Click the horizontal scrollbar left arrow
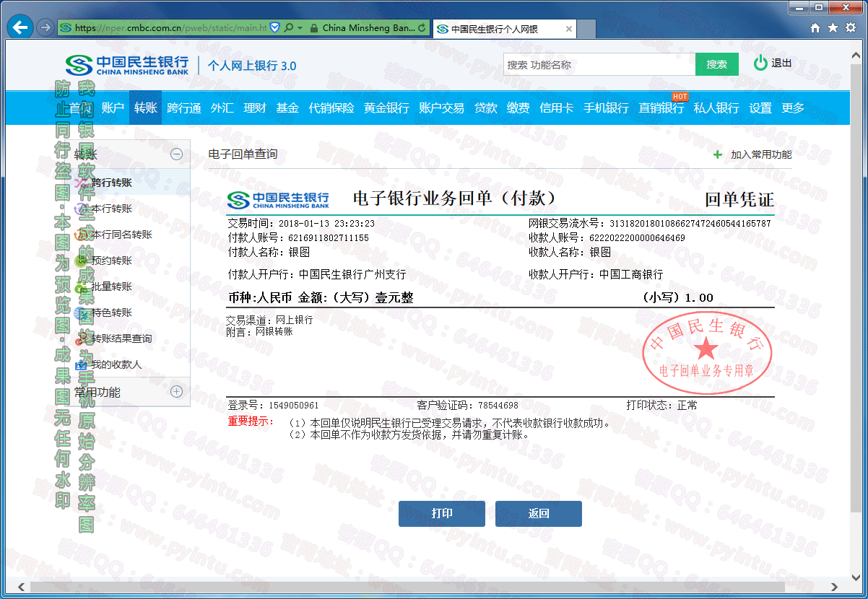This screenshot has width=868, height=599. [22, 587]
